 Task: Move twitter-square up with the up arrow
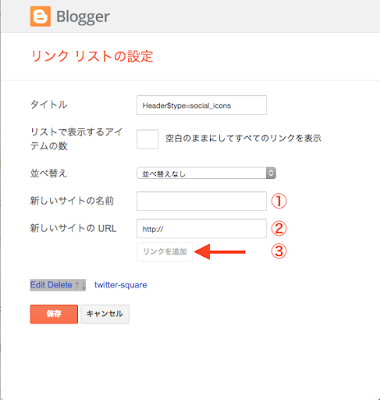pos(77,285)
